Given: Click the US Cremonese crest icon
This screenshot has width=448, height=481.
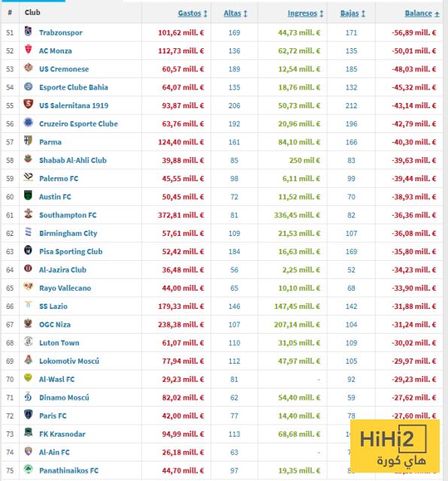Looking at the screenshot, I should click(x=29, y=68).
